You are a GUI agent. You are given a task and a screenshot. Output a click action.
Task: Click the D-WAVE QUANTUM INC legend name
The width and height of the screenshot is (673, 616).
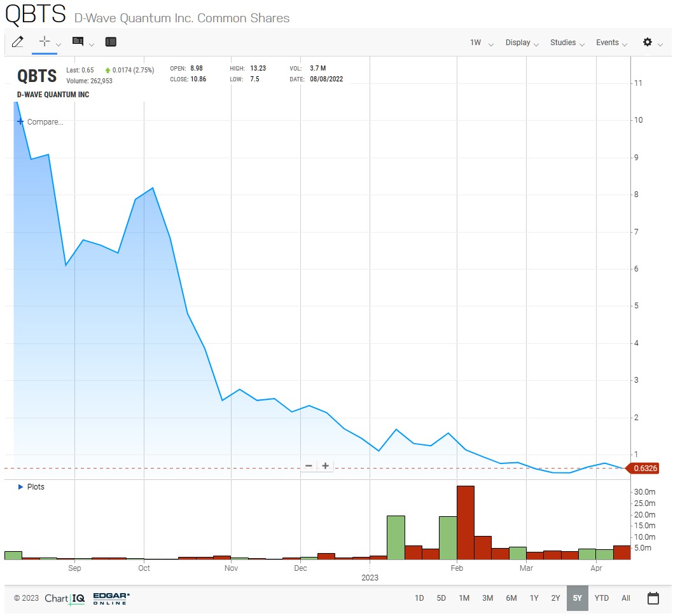(53, 94)
